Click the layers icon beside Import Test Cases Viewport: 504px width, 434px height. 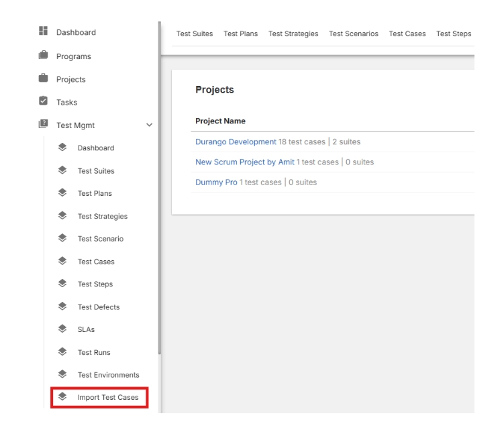click(62, 397)
